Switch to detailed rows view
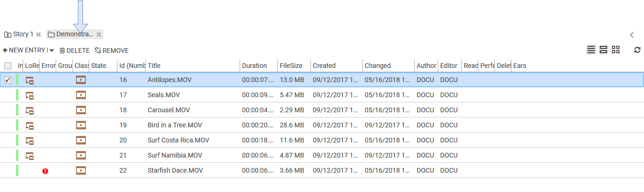This screenshot has width=644, height=192. (603, 50)
